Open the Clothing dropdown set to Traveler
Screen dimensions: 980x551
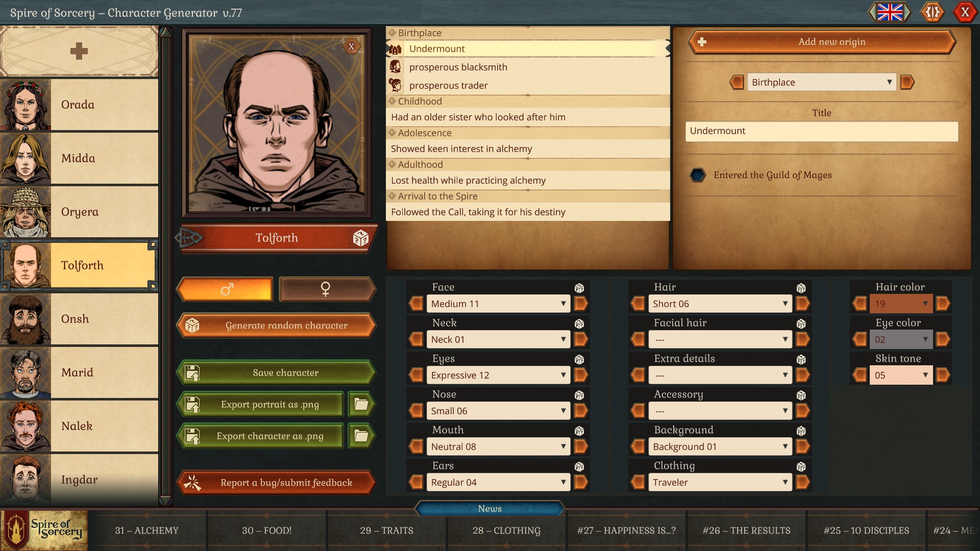[720, 482]
